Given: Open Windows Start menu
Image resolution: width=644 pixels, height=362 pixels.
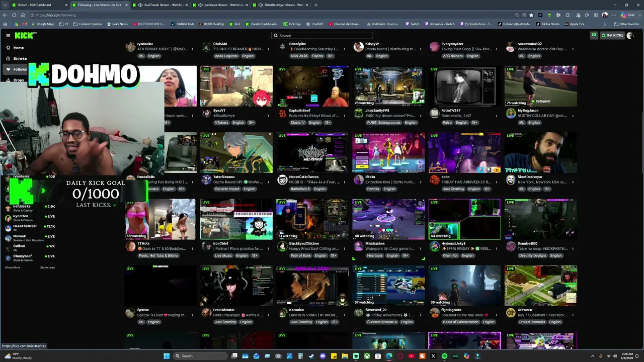Looking at the screenshot, I should (x=167, y=356).
